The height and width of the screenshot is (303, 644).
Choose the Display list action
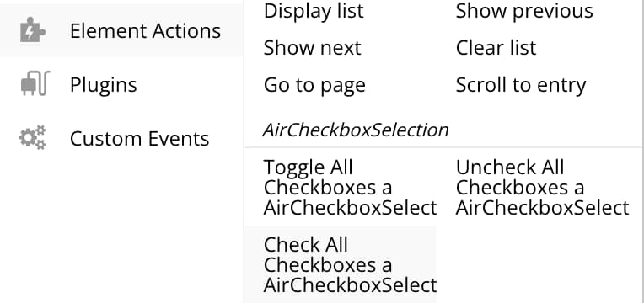tap(314, 11)
